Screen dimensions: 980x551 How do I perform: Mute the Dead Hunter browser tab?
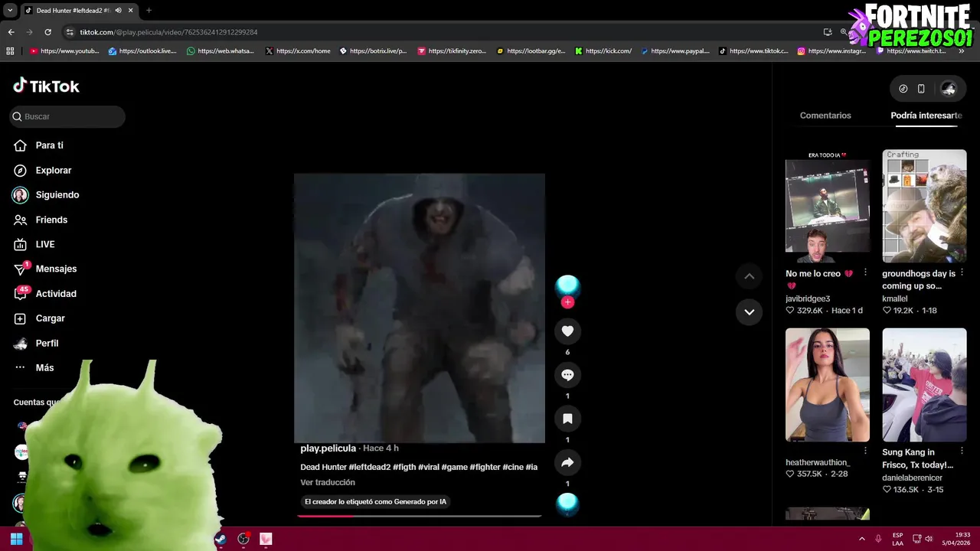click(118, 11)
